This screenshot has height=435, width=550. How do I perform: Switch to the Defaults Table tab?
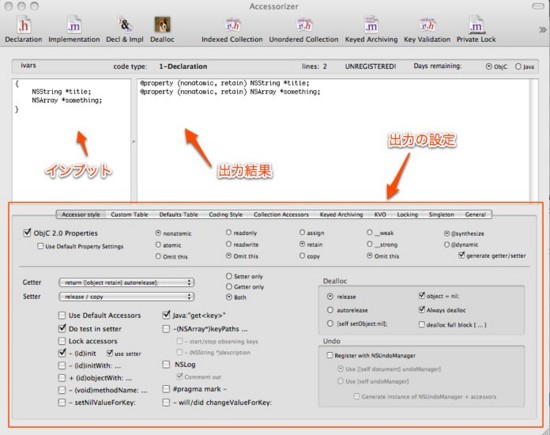click(x=179, y=214)
